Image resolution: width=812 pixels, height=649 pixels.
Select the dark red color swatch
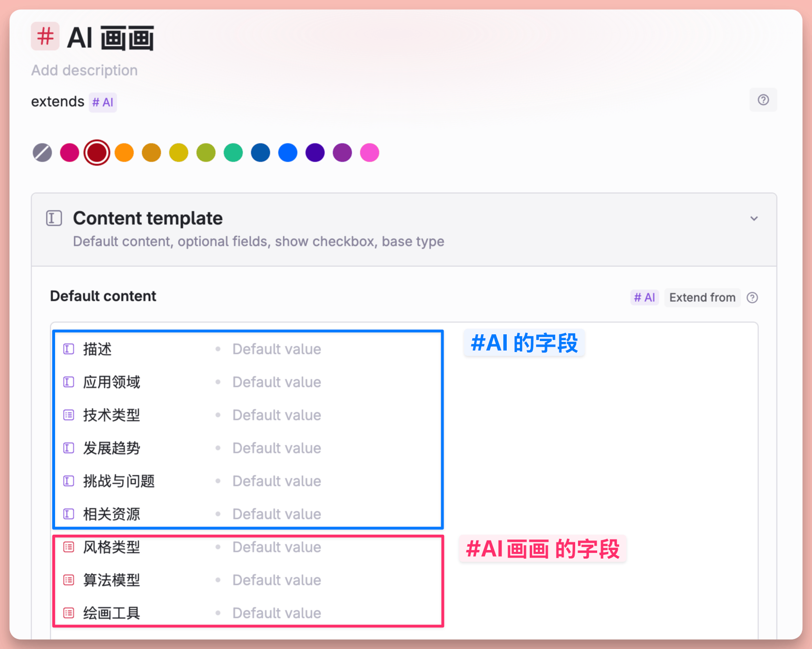pyautogui.click(x=97, y=153)
